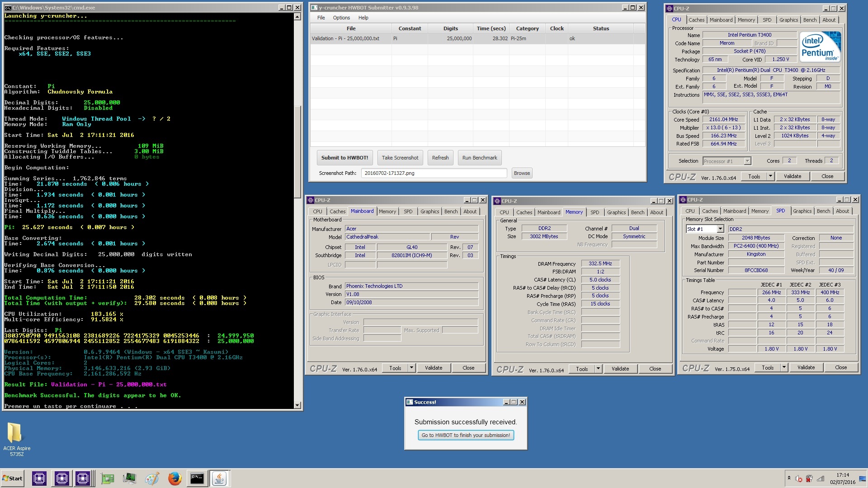Open the SPD tab in the Memory window

coord(594,212)
